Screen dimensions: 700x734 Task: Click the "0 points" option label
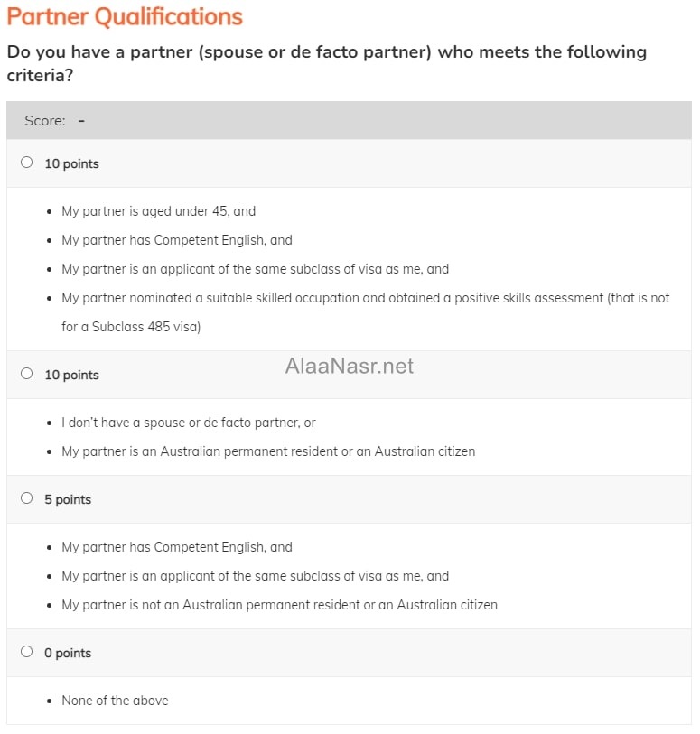click(68, 653)
